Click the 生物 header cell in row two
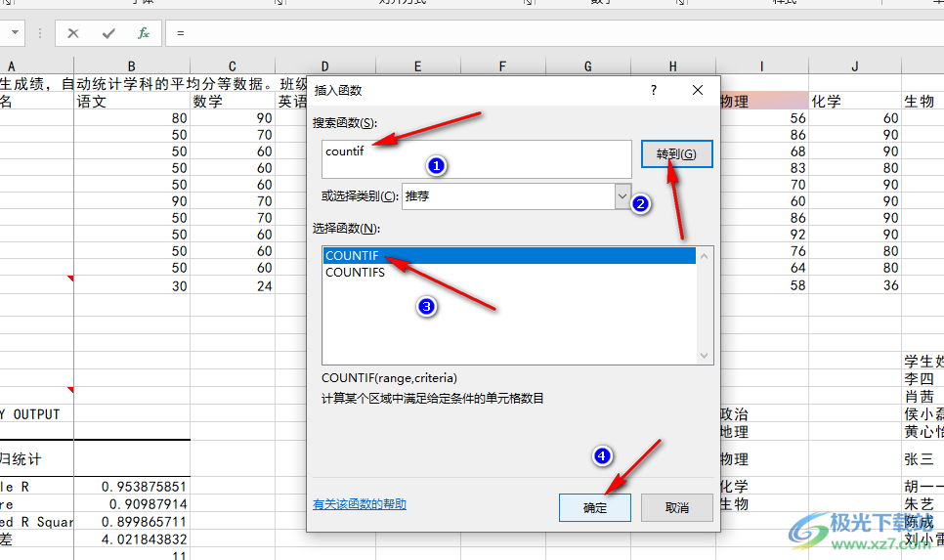This screenshot has width=944, height=560. 923,102
